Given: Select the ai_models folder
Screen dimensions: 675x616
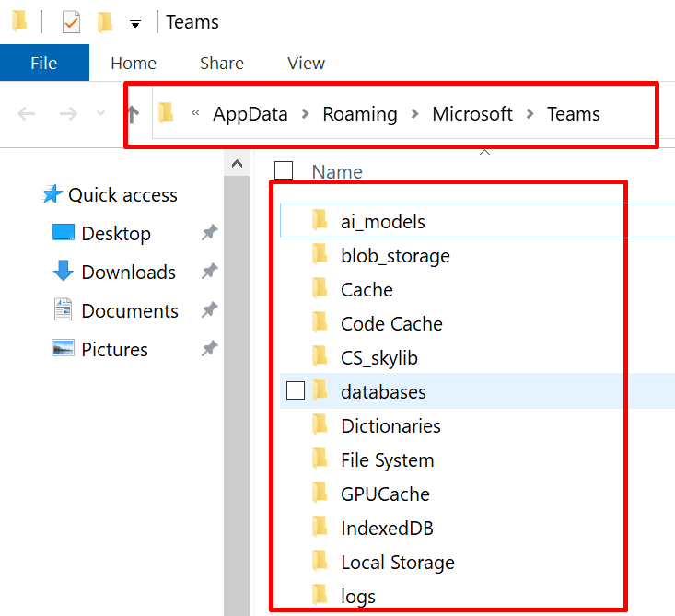Looking at the screenshot, I should coord(477,221).
